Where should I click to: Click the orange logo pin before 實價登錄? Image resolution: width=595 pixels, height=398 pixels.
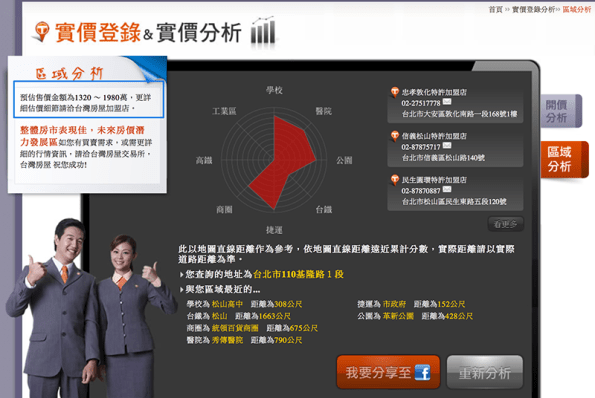(41, 31)
